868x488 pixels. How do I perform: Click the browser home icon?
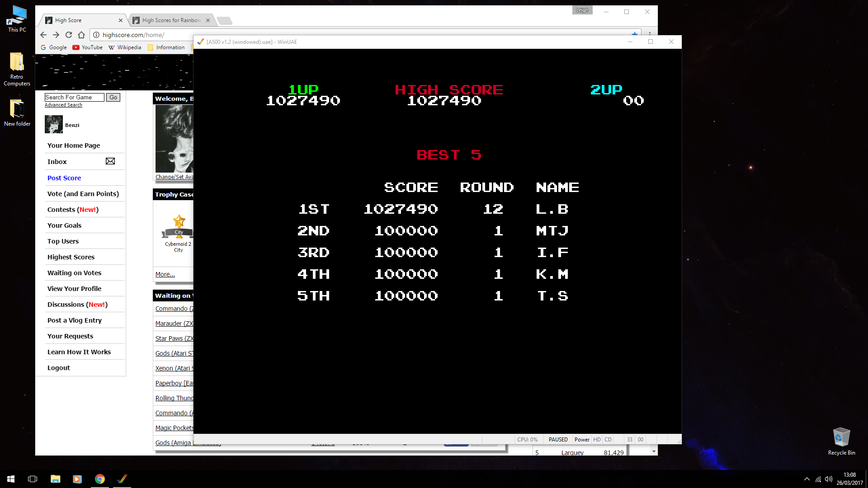click(x=81, y=35)
